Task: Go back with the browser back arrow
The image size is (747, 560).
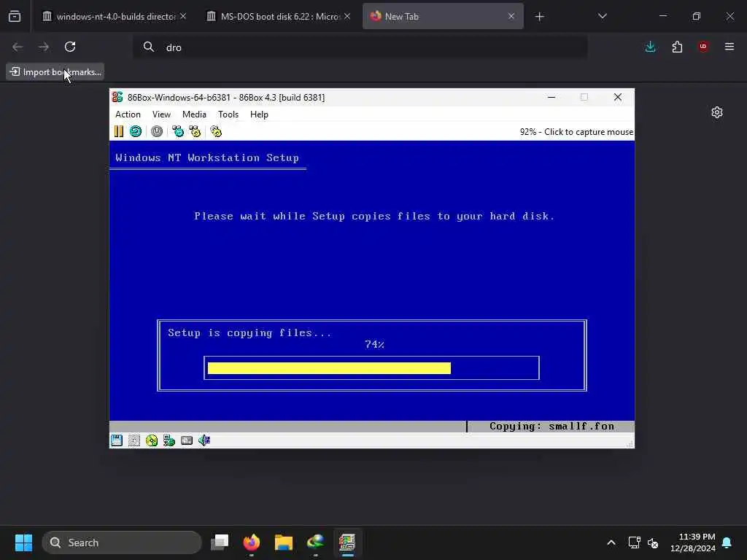Action: tap(18, 47)
